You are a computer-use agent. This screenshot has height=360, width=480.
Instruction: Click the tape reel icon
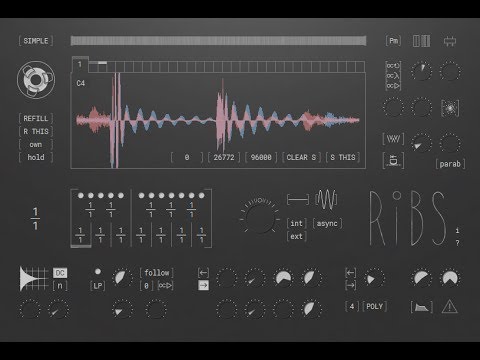[36, 80]
